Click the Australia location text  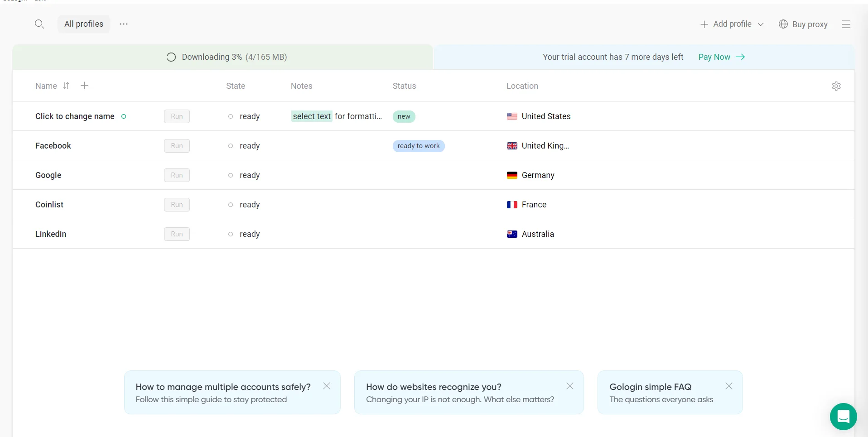point(538,234)
